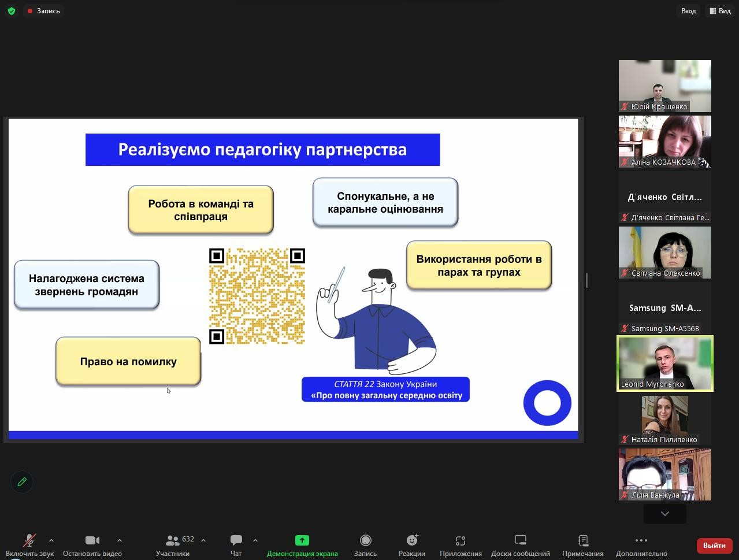
Task: Open the Вход button at top right
Action: pos(688,11)
